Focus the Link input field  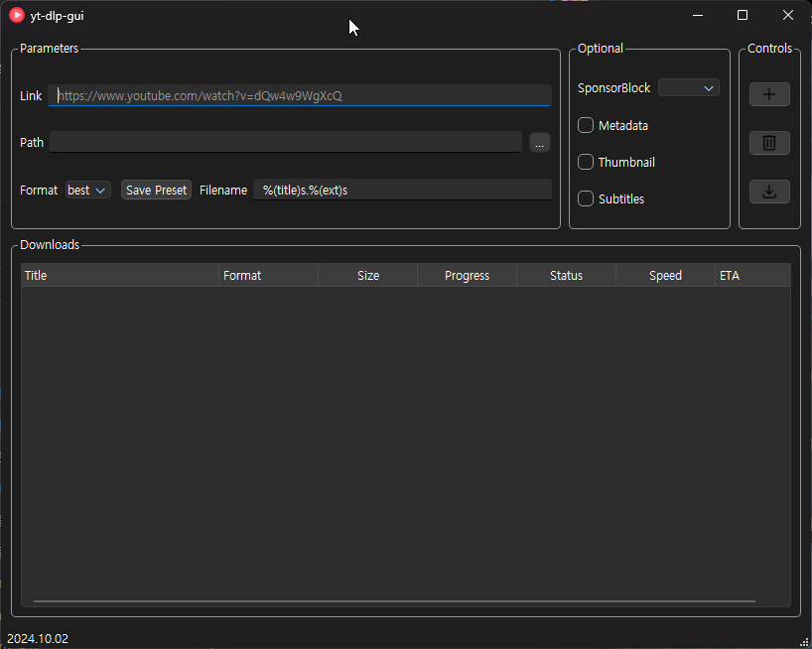point(300,95)
